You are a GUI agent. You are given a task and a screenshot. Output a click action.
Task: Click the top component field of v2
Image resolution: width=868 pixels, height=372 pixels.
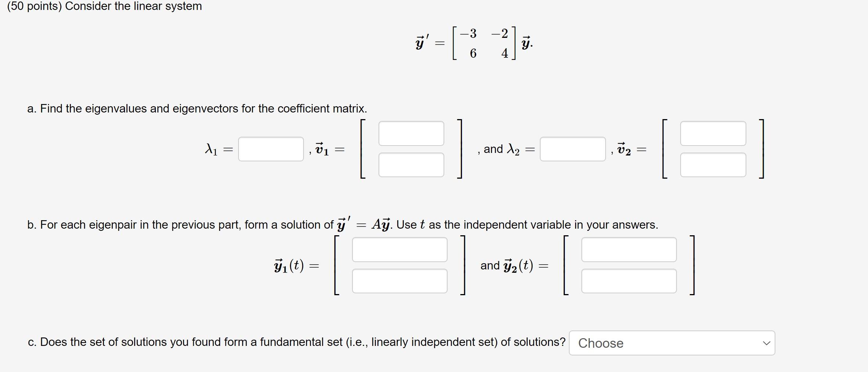(x=713, y=133)
